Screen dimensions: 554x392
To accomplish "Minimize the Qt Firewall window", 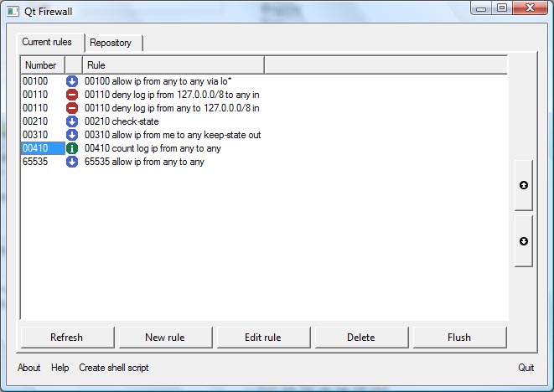I will [x=481, y=8].
